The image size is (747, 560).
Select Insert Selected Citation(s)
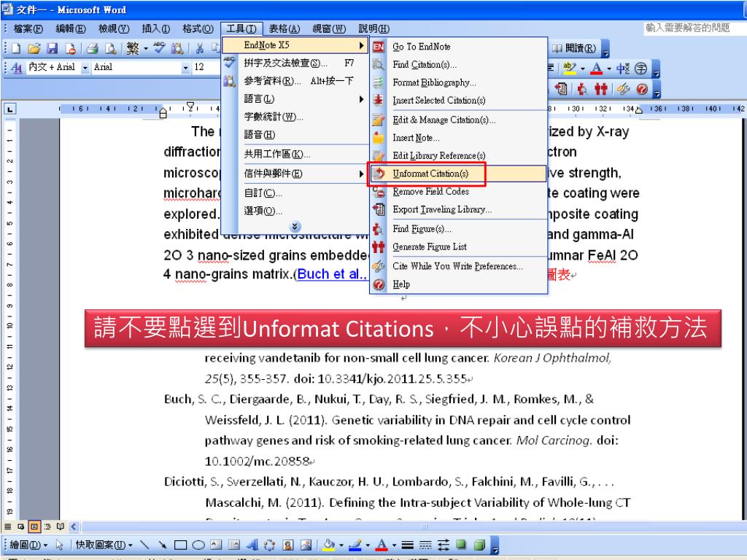pyautogui.click(x=459, y=101)
